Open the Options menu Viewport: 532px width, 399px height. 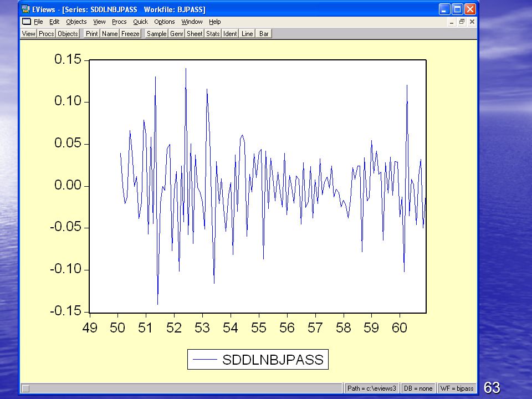pyautogui.click(x=165, y=22)
